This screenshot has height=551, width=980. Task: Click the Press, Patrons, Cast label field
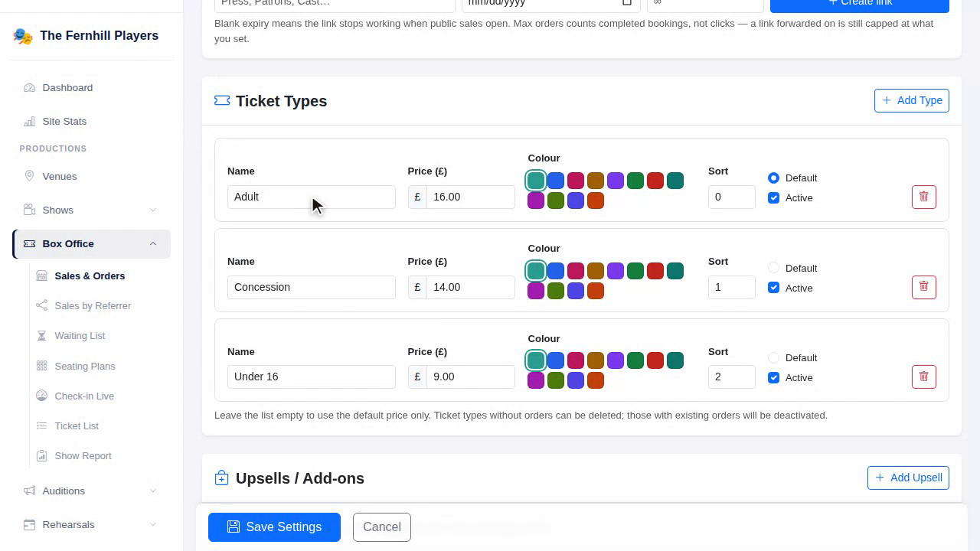[335, 5]
